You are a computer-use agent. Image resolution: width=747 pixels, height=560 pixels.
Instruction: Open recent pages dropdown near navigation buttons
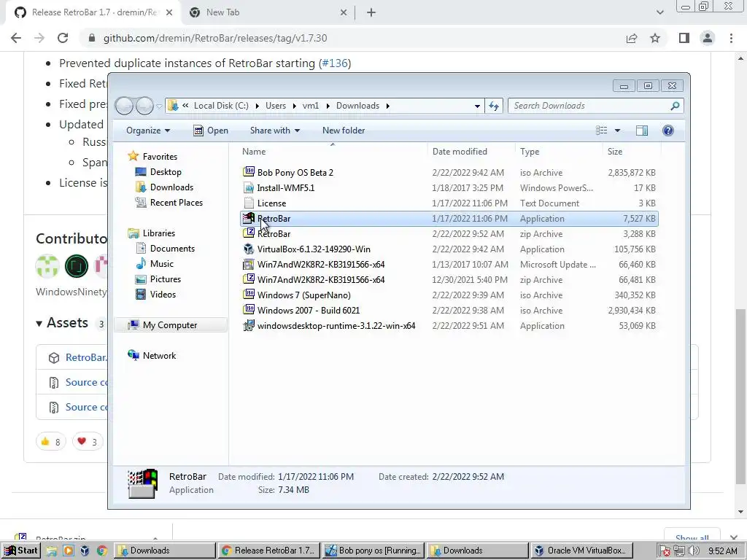(160, 106)
